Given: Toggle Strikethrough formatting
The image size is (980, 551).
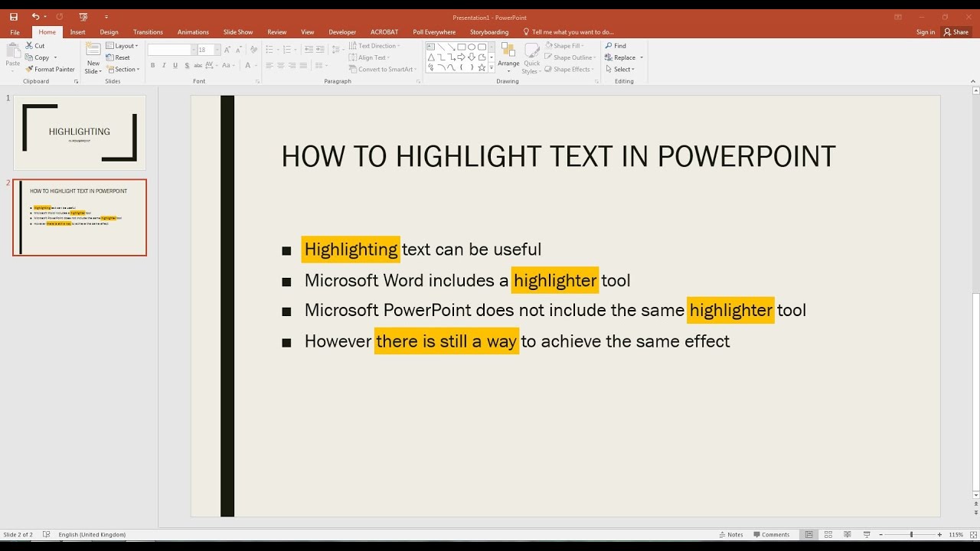Looking at the screenshot, I should point(198,66).
